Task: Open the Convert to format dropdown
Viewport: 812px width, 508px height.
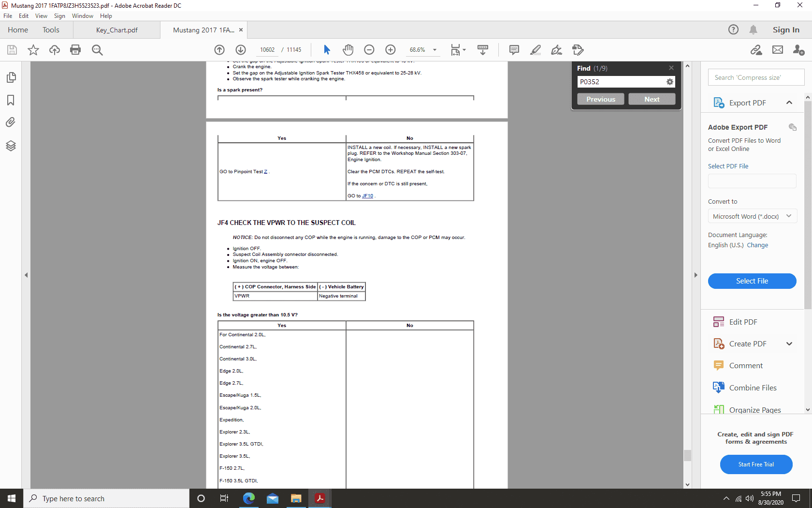Action: point(752,216)
